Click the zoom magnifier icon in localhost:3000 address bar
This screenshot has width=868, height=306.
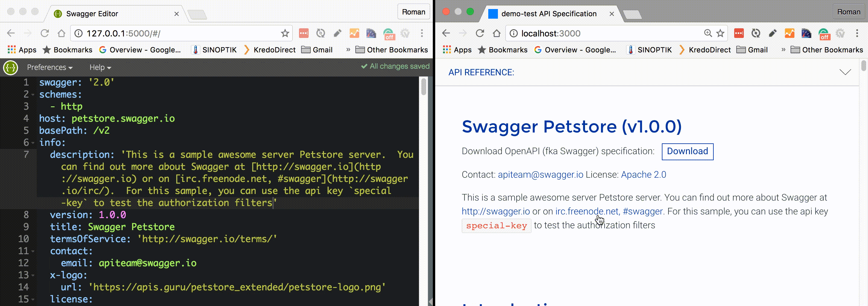[708, 33]
